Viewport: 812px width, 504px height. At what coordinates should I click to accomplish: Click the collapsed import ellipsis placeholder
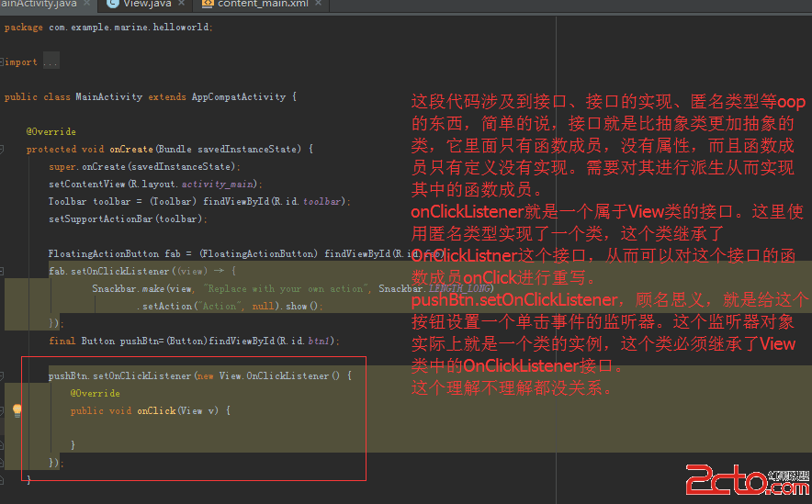51,62
